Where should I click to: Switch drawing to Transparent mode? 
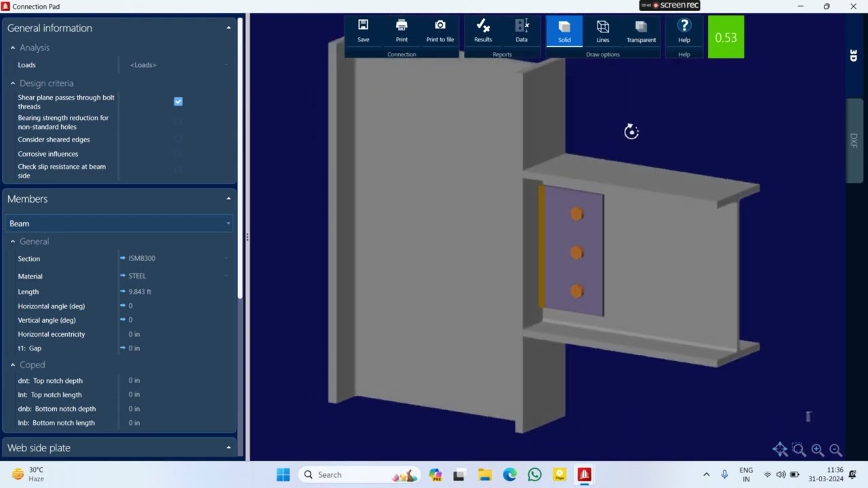click(641, 31)
